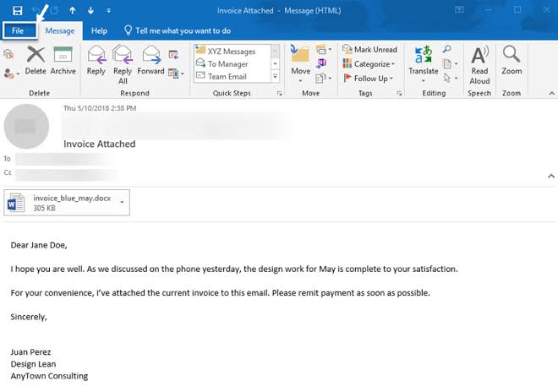Open the Related items dropdown
Image resolution: width=558 pixels, height=392 pixels.
(450, 64)
